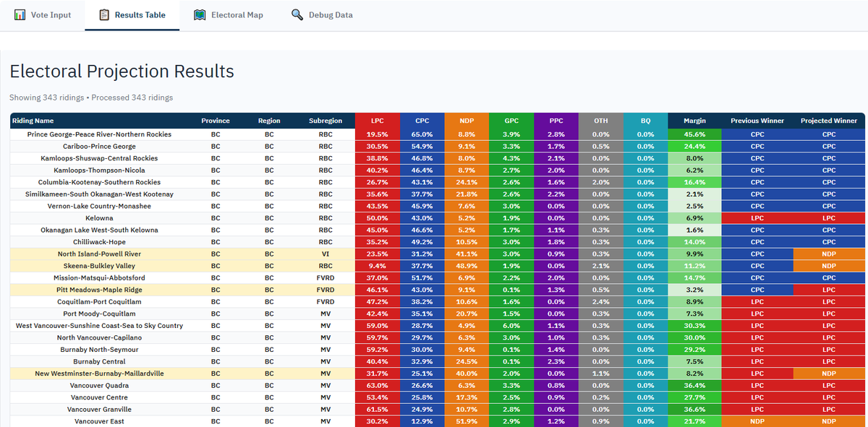Click the 51.9% NDP cell for Vancouver East
Viewport: 868px width, 427px height.
click(x=467, y=420)
